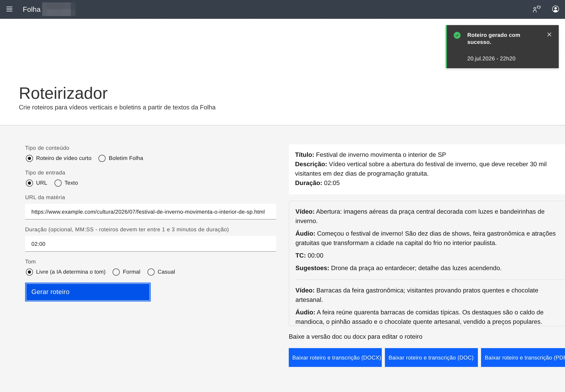Click the 'Baixe a versão doc ou docx' text
Screen dimensions: 565x392
(x=355, y=337)
